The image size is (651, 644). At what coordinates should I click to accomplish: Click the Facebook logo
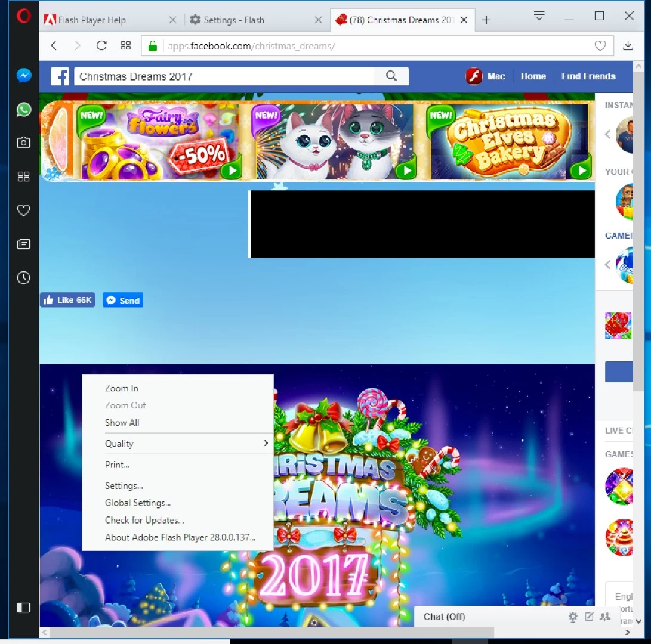(60, 76)
